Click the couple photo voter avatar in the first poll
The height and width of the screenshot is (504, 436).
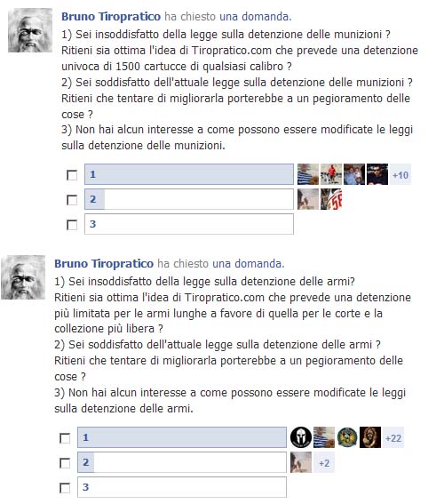tap(354, 174)
